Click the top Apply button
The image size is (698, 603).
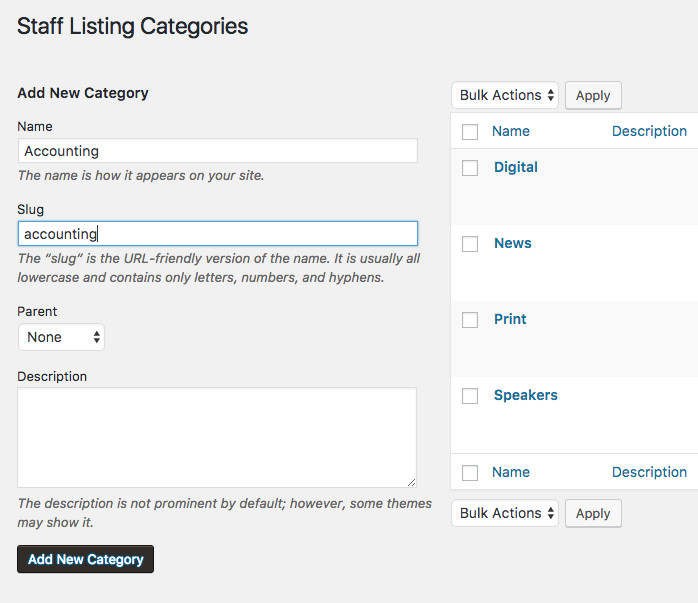[x=593, y=95]
